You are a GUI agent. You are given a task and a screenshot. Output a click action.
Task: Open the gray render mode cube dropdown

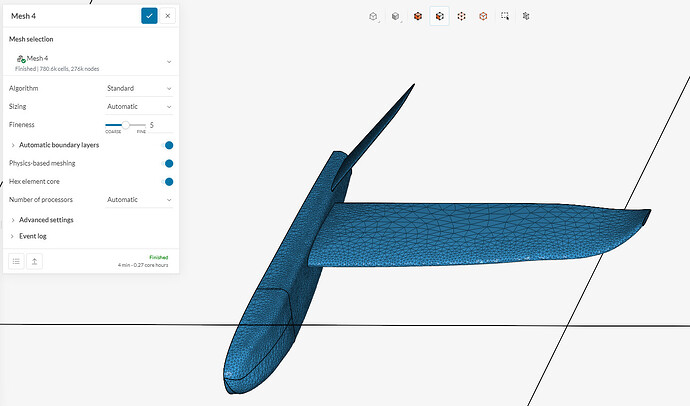pyautogui.click(x=396, y=16)
